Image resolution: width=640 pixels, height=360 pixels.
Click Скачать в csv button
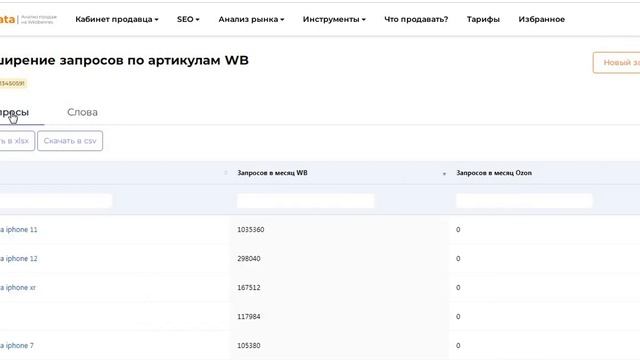(x=70, y=141)
